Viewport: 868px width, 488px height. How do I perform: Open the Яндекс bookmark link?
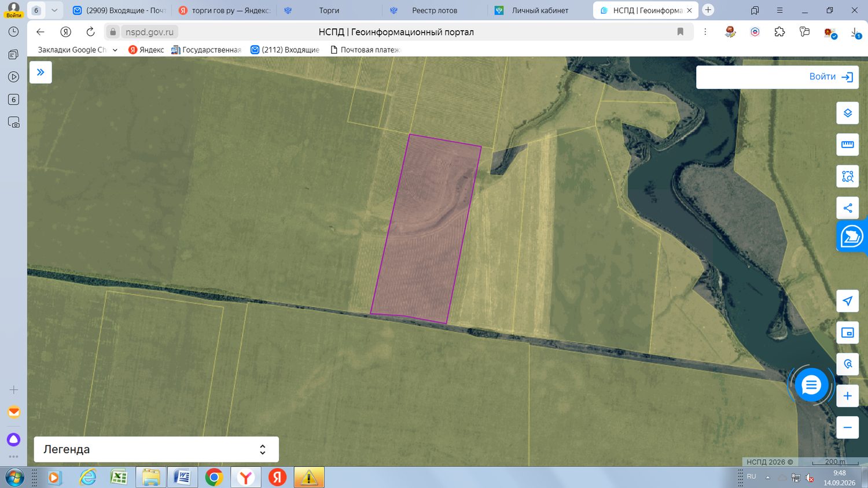click(x=146, y=50)
